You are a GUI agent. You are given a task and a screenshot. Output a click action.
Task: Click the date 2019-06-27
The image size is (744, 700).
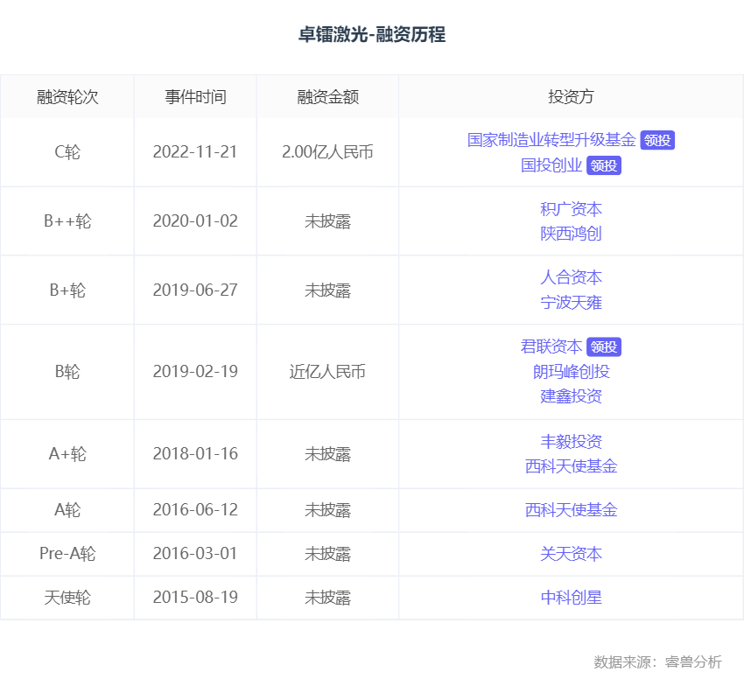coord(195,290)
